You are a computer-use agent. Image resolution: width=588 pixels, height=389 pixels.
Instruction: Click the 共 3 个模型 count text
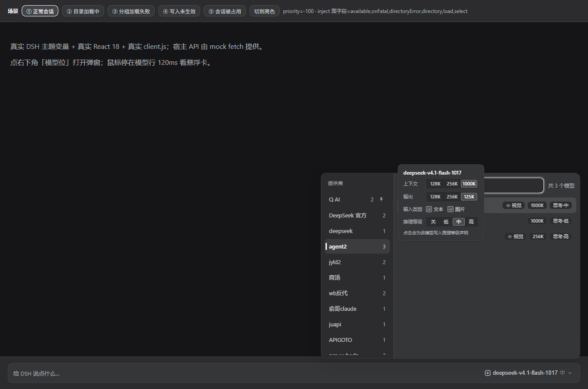click(561, 185)
